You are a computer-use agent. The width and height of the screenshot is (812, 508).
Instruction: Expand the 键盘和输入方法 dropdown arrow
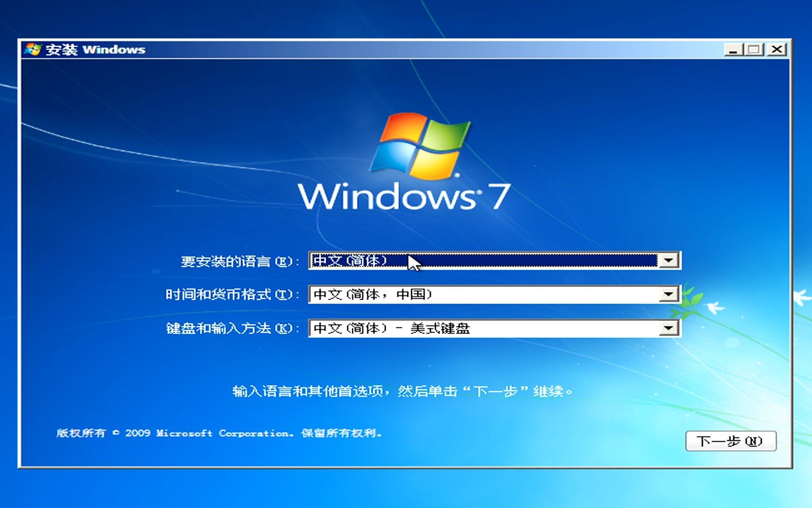coord(668,328)
